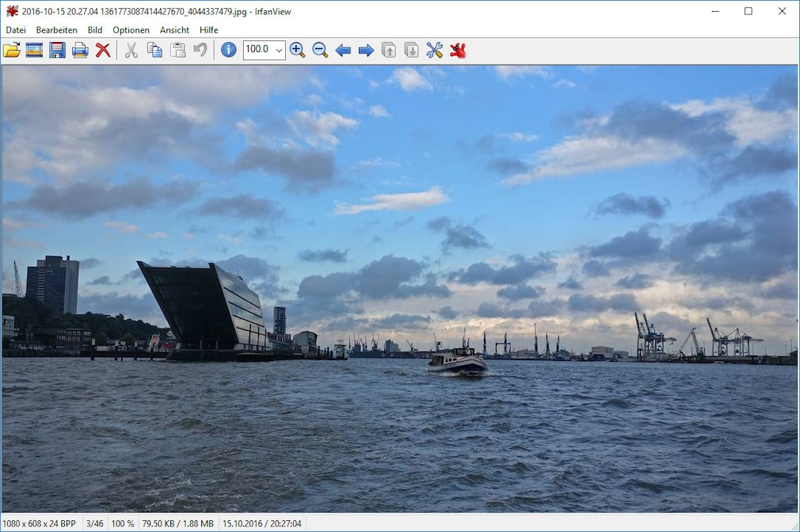Print the displayed image
Image resolution: width=800 pixels, height=532 pixels.
point(79,49)
